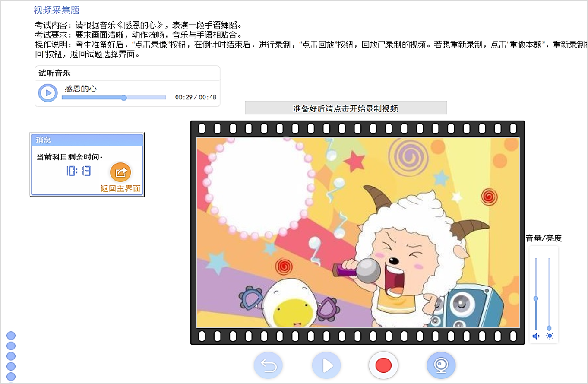The height and width of the screenshot is (384, 588).
Task: Click the volume slider handle
Action: (536, 298)
